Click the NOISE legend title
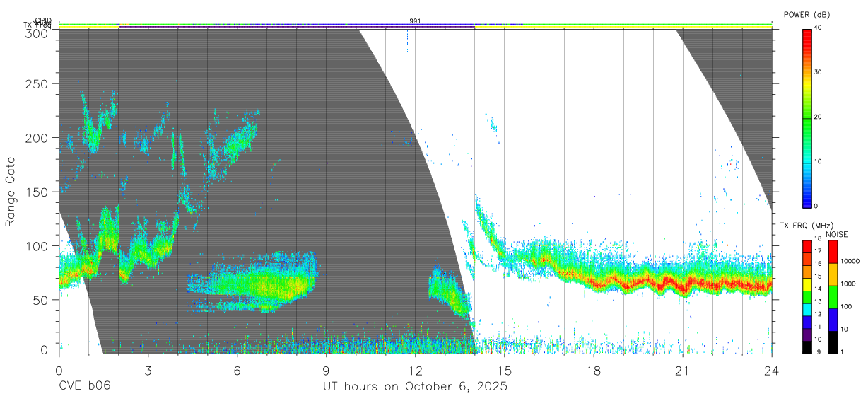This screenshot has width=868, height=401. [836, 234]
